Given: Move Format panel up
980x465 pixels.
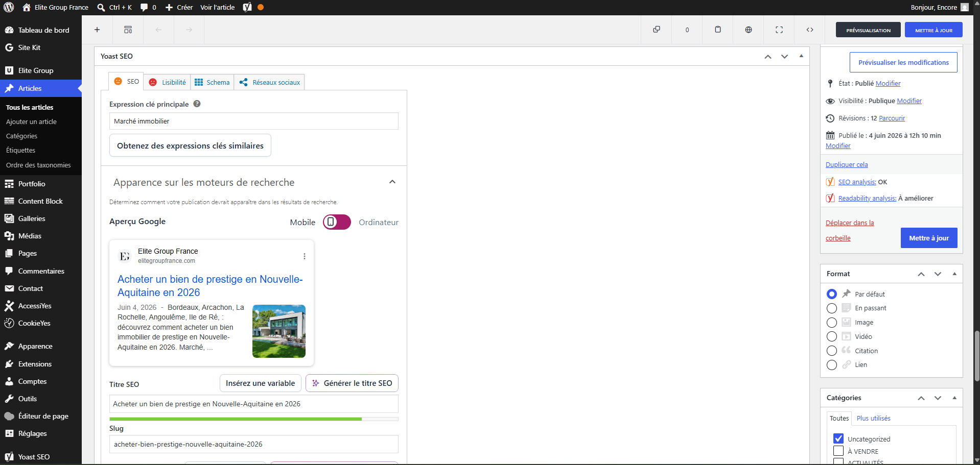Looking at the screenshot, I should (x=921, y=274).
